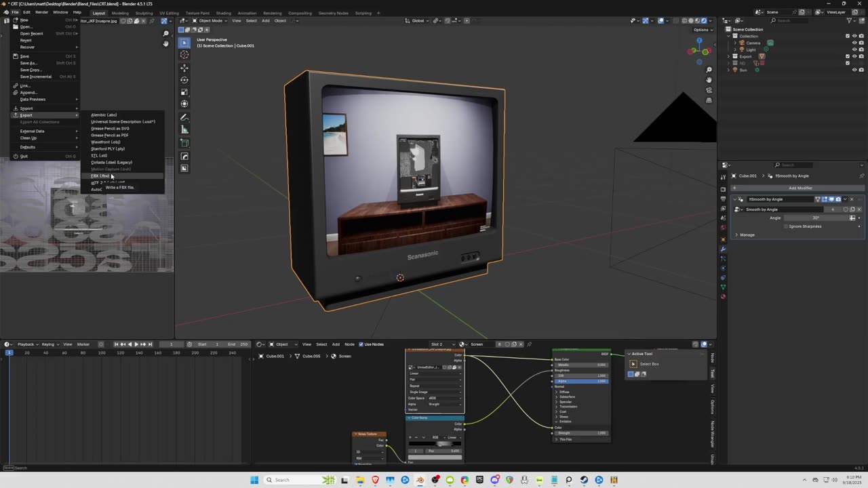
Task: Enable the Ignore Sharpness checkbox
Action: tap(786, 226)
